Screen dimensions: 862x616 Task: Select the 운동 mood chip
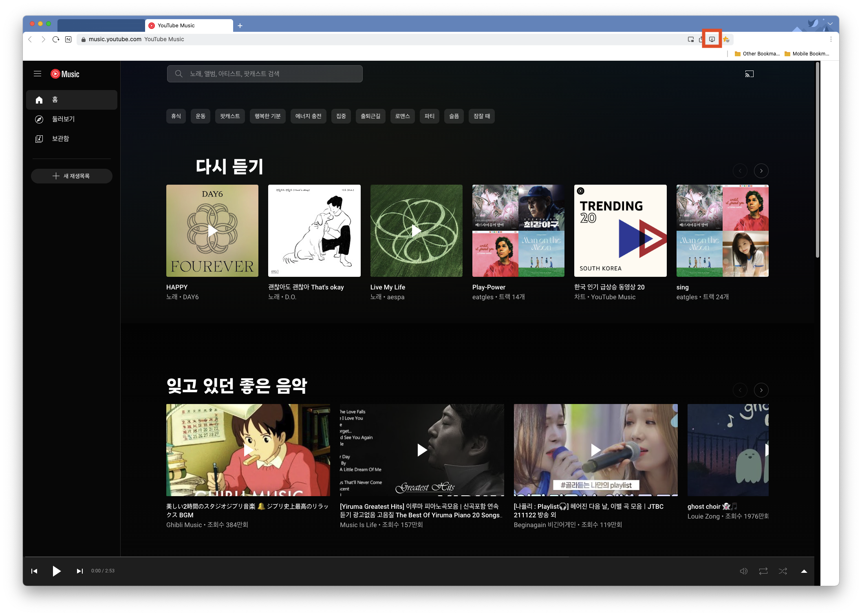200,116
